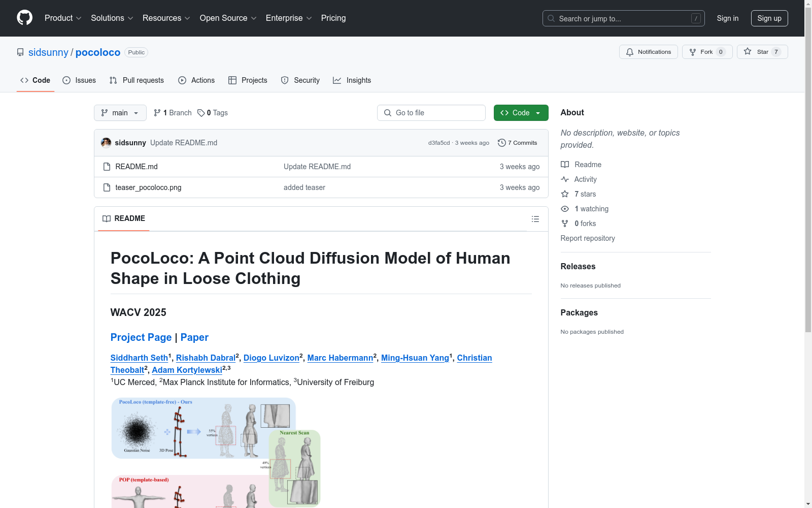Click the eye icon beside 1 watching
This screenshot has width=812, height=508.
tap(565, 209)
